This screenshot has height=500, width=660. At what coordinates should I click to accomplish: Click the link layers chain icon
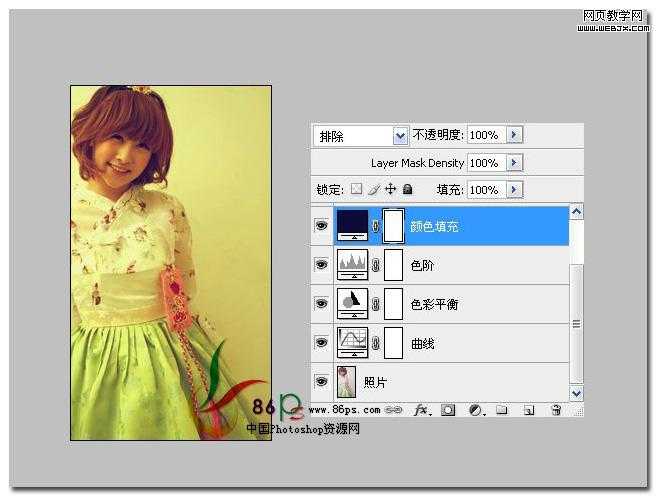(394, 410)
